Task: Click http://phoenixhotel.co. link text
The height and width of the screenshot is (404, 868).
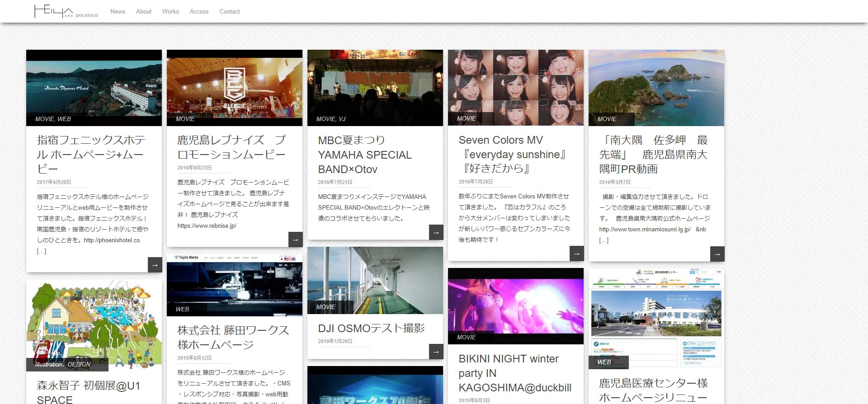Action: (x=113, y=240)
